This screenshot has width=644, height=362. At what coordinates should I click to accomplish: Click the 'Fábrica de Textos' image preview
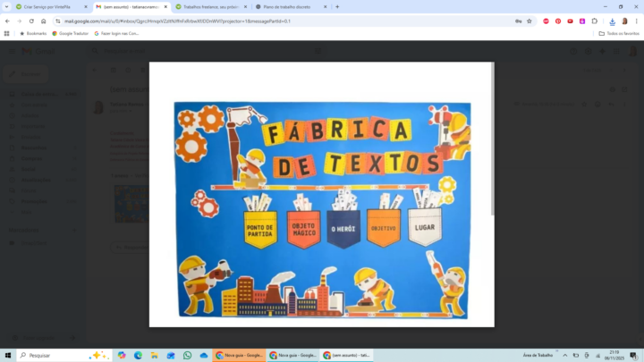click(321, 209)
